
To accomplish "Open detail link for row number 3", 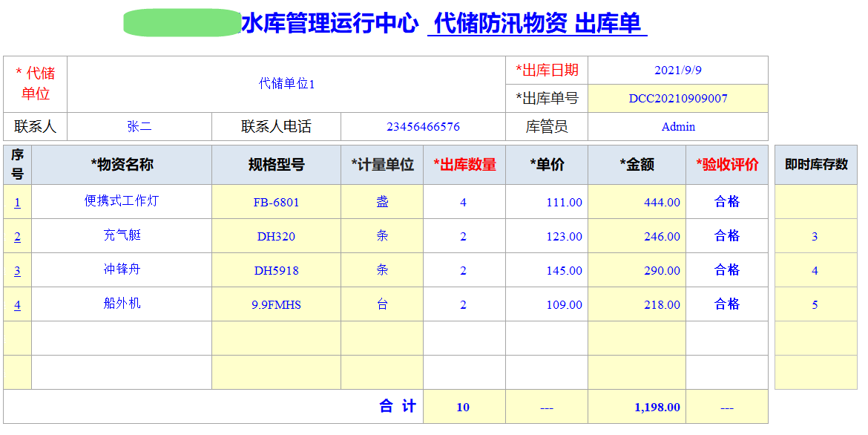I will click(16, 269).
